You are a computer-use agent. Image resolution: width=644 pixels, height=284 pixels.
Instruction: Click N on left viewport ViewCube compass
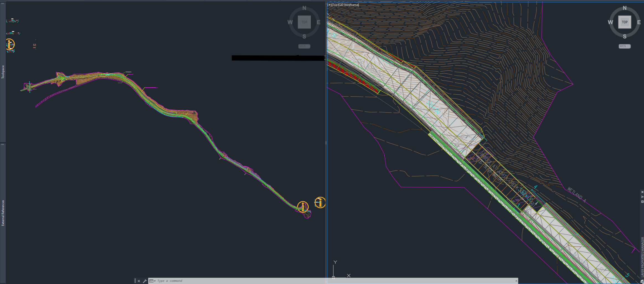(x=304, y=8)
